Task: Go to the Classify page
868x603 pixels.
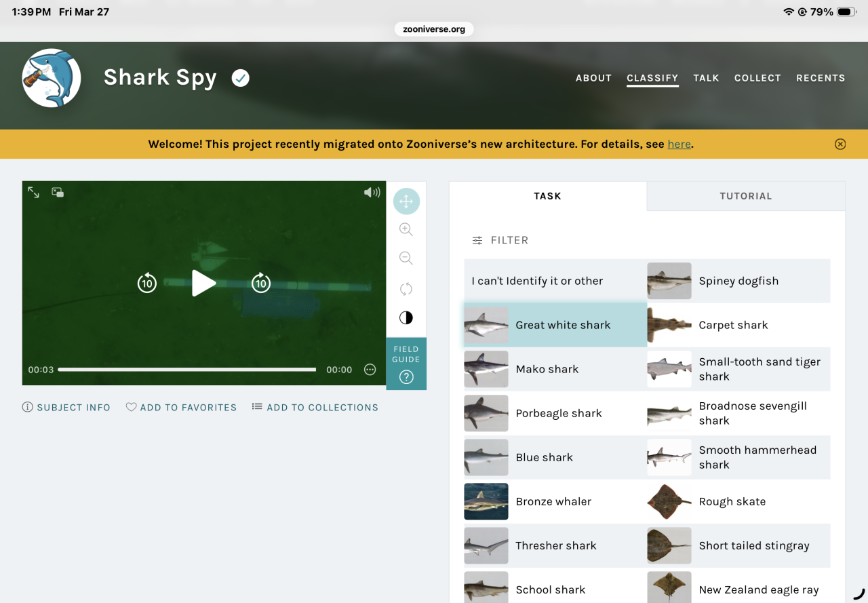Action: pos(652,78)
